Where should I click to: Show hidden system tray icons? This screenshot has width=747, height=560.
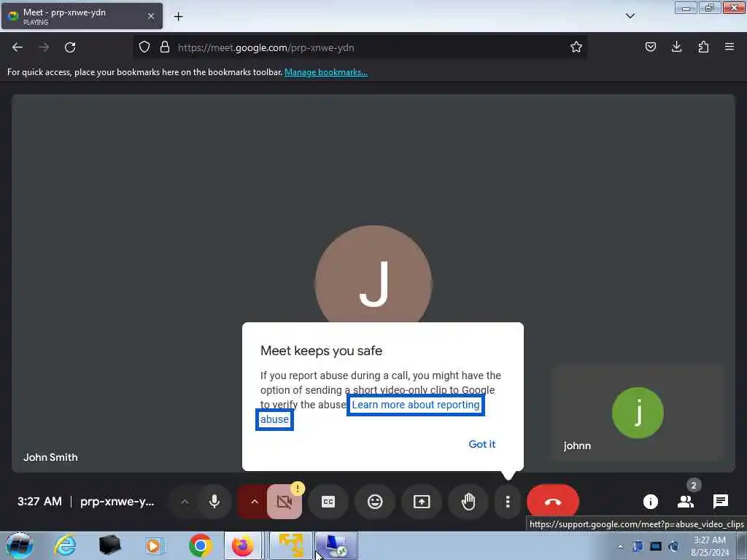tap(620, 546)
